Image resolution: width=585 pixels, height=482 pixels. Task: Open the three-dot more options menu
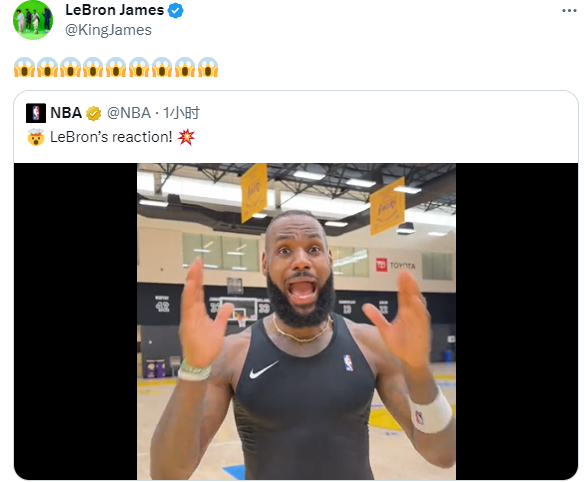[569, 11]
